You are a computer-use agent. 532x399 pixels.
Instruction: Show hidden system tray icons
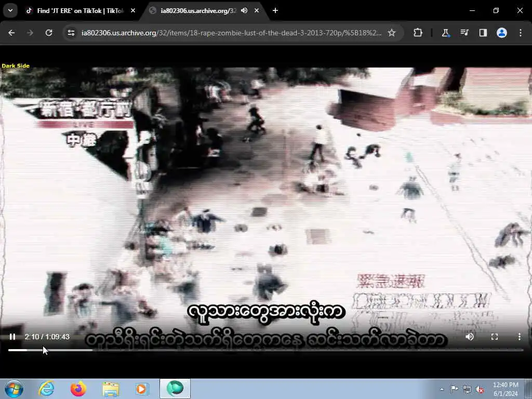pos(442,389)
